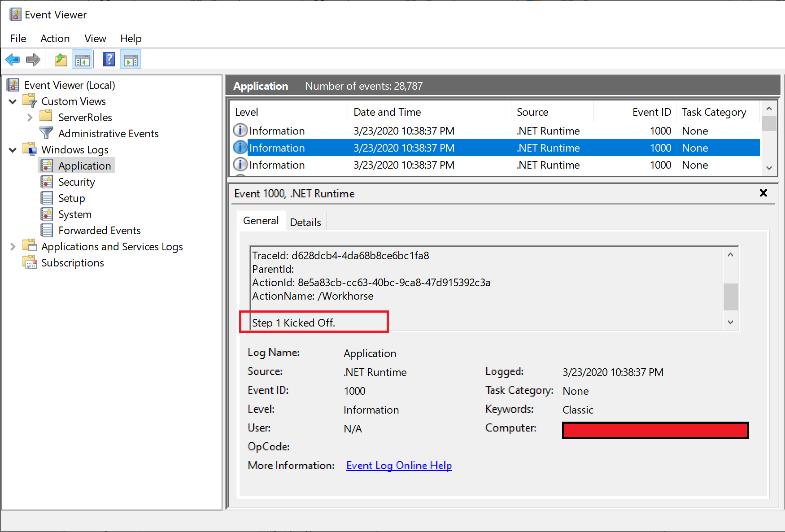The width and height of the screenshot is (785, 532).
Task: Click the up one level folder icon
Action: (x=61, y=59)
